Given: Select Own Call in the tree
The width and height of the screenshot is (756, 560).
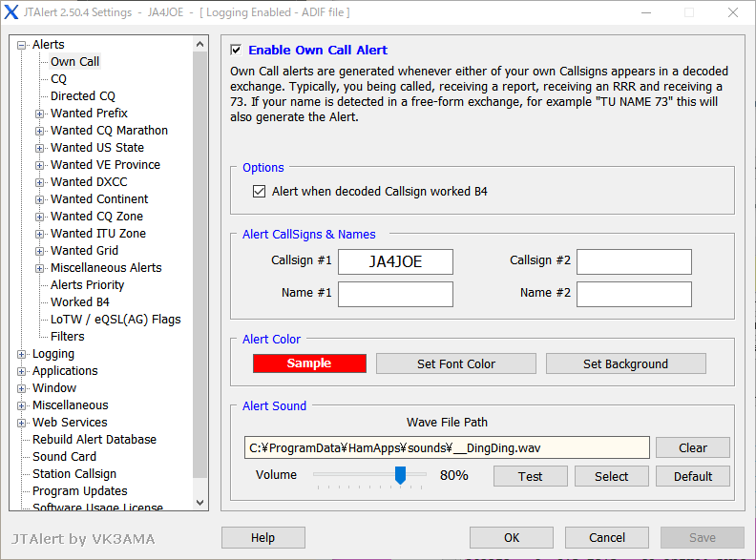Looking at the screenshot, I should [x=74, y=62].
